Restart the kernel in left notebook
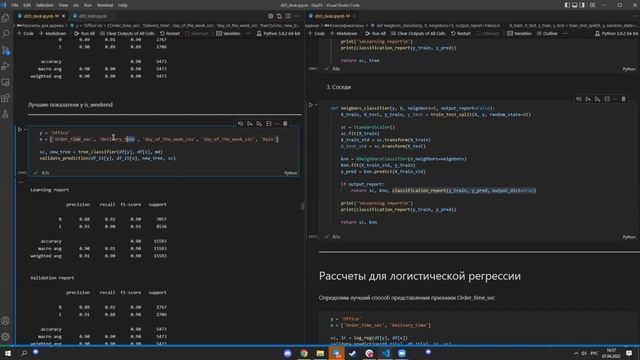This screenshot has height=360, width=640. coord(170,33)
